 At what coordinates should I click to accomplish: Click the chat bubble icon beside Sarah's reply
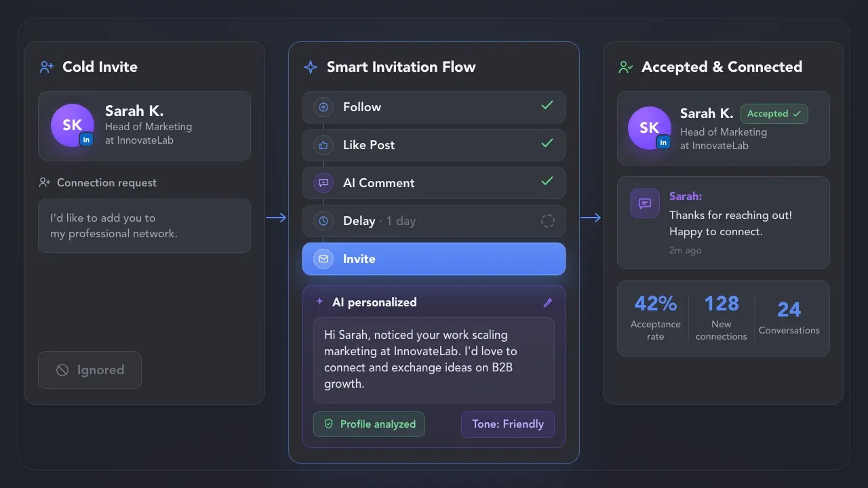tap(645, 203)
